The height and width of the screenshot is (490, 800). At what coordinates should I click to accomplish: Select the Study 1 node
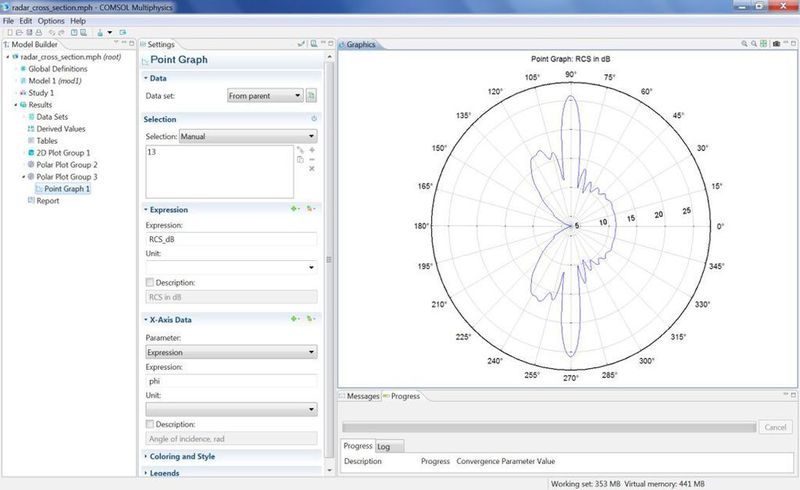[x=41, y=93]
